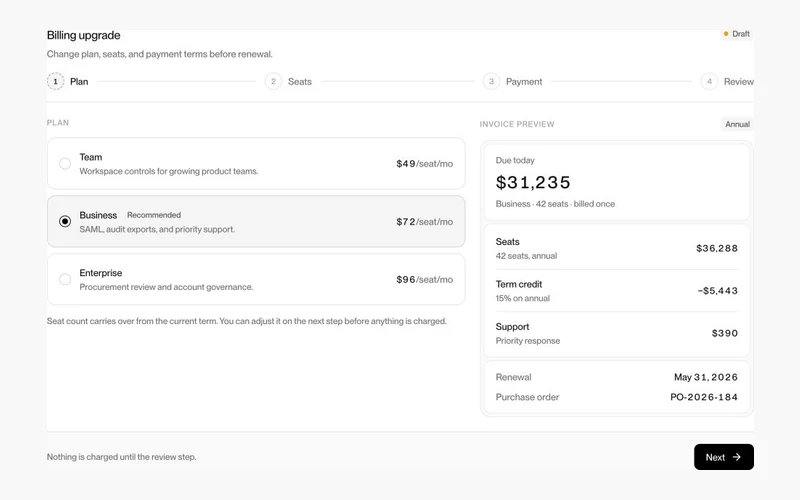Viewport: 800px width, 500px height.
Task: Click the 'INVOICE PREVIEW' section label
Action: [517, 124]
